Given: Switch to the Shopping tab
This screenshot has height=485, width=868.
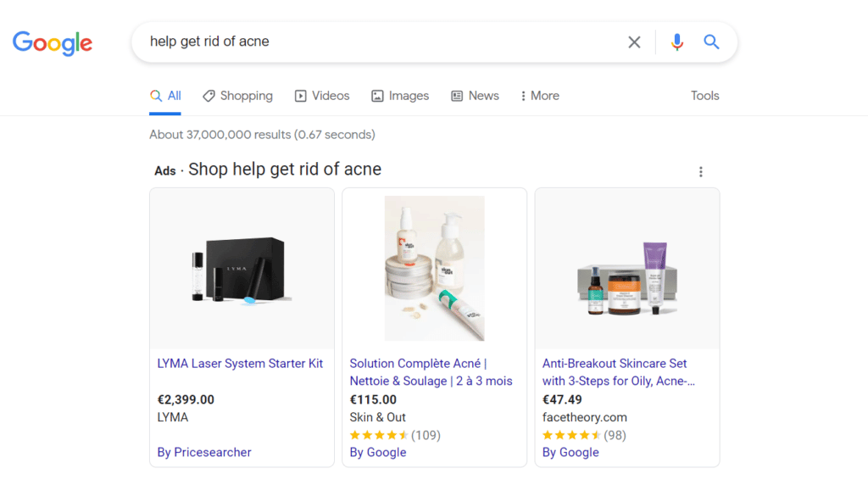Looking at the screenshot, I should (x=237, y=96).
